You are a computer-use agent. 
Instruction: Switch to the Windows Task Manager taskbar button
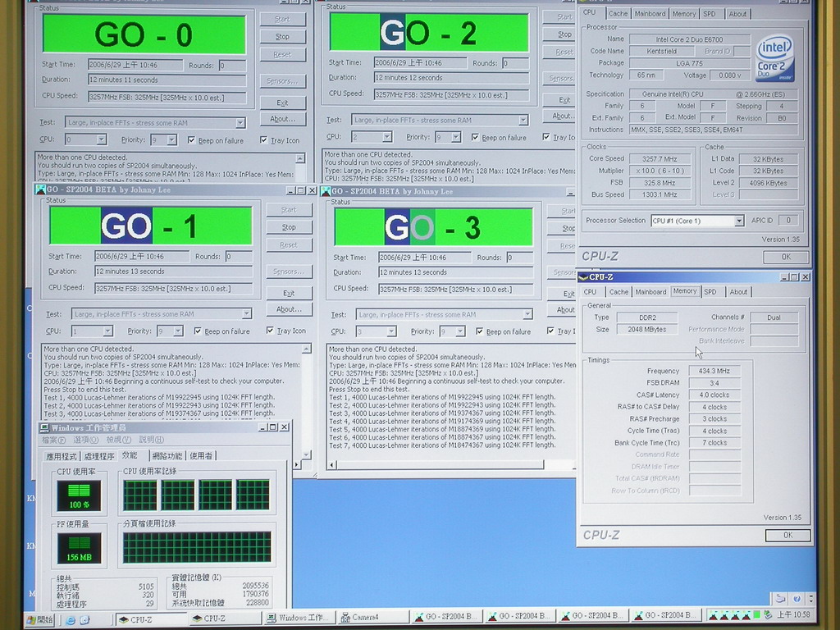point(300,618)
